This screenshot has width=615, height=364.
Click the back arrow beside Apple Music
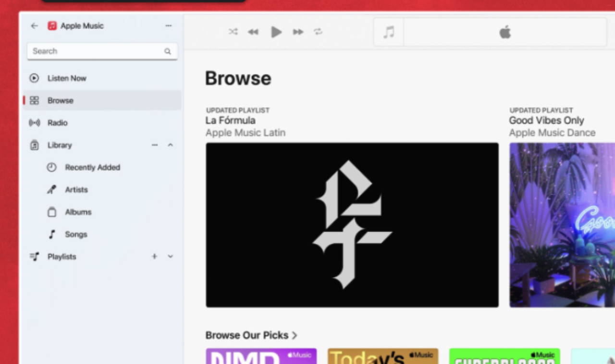(34, 26)
